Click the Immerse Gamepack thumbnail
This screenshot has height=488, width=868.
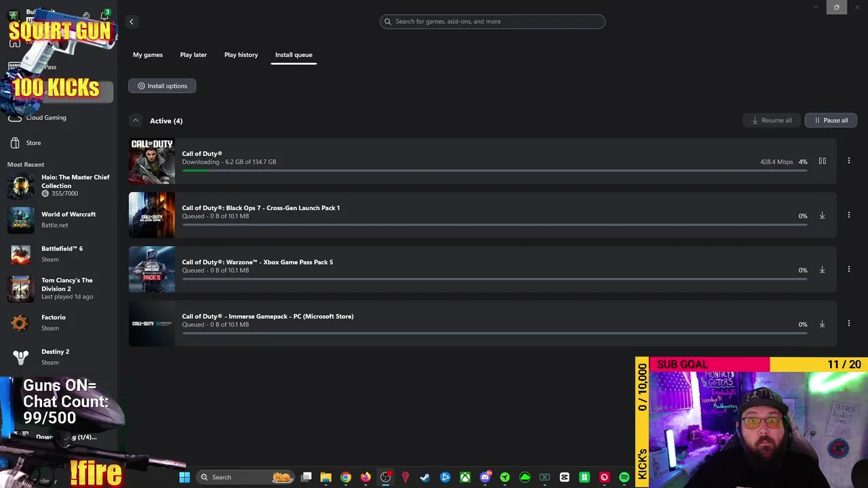click(152, 323)
